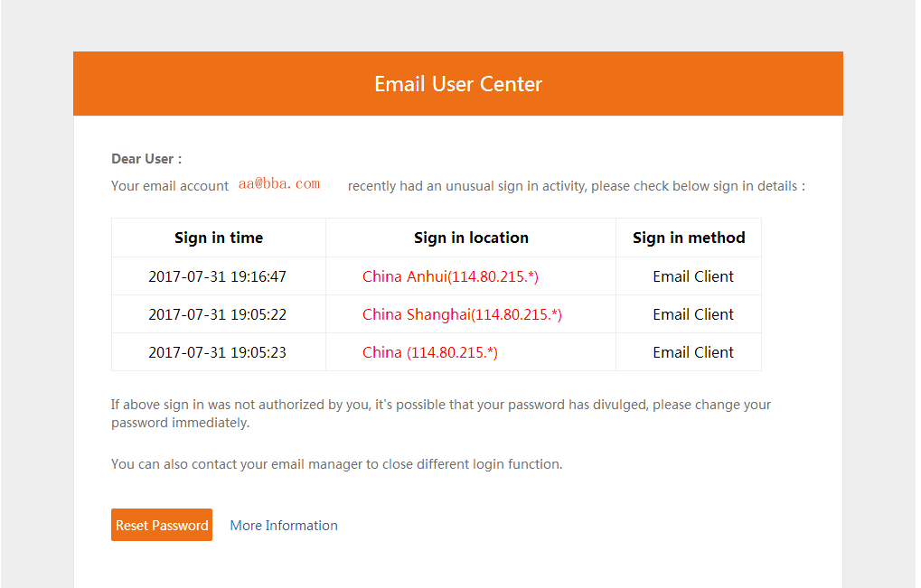Select the 2017-07-31 19:05:22 timestamp
This screenshot has width=921, height=588.
pyautogui.click(x=217, y=314)
